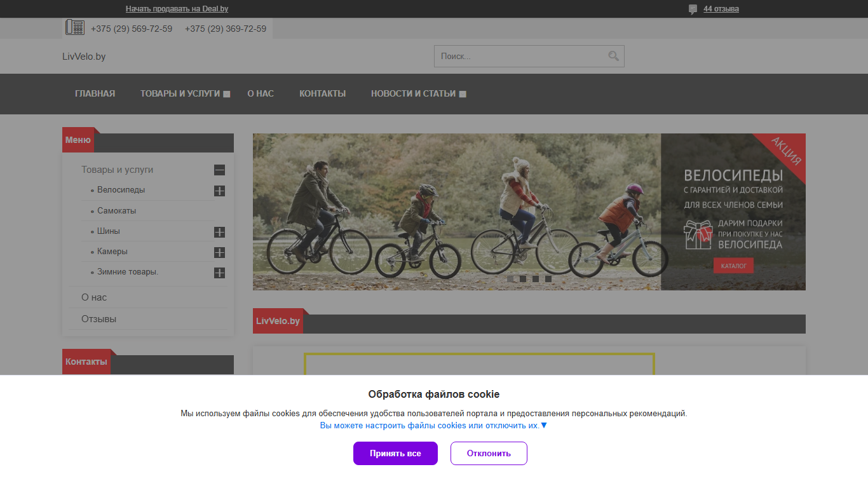
Task: Open Отзывы in sidebar menu
Action: (98, 319)
